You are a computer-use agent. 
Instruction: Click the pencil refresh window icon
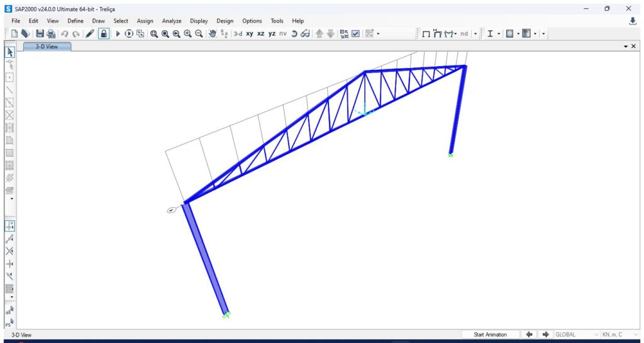point(90,34)
